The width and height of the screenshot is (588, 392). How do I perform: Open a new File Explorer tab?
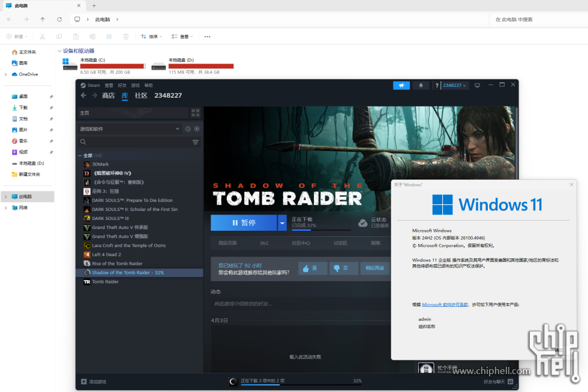[94, 5]
